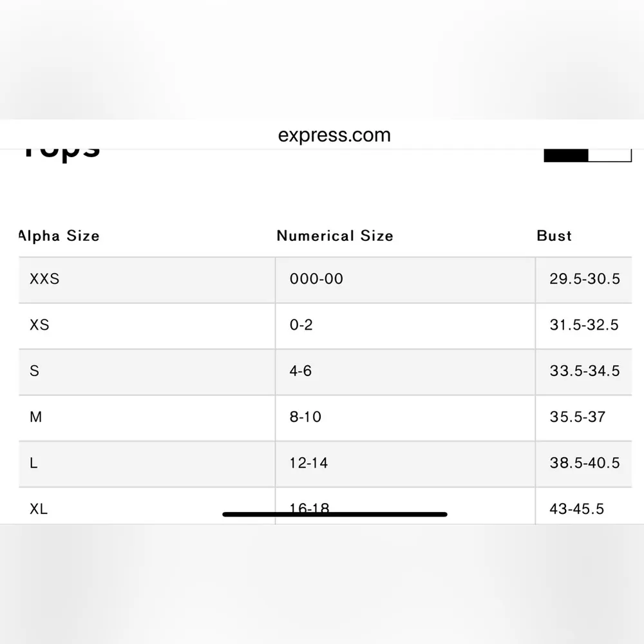
Task: Open the express.com address bar
Action: [334, 135]
